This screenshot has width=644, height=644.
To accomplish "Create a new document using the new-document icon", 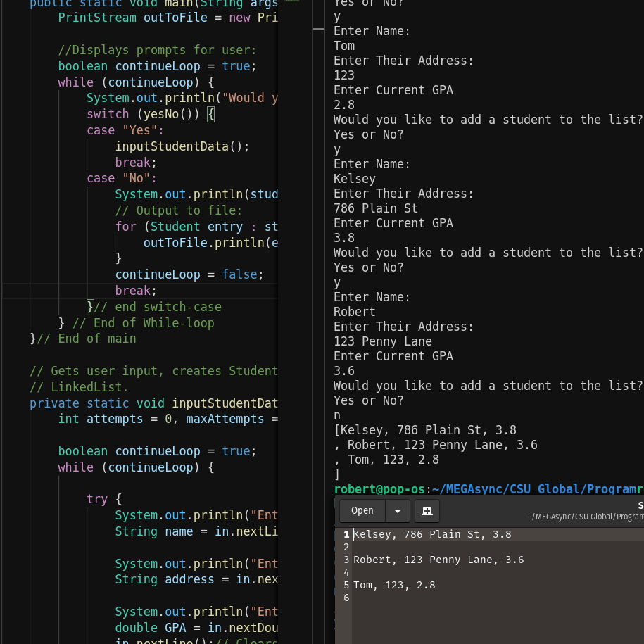I will click(427, 511).
